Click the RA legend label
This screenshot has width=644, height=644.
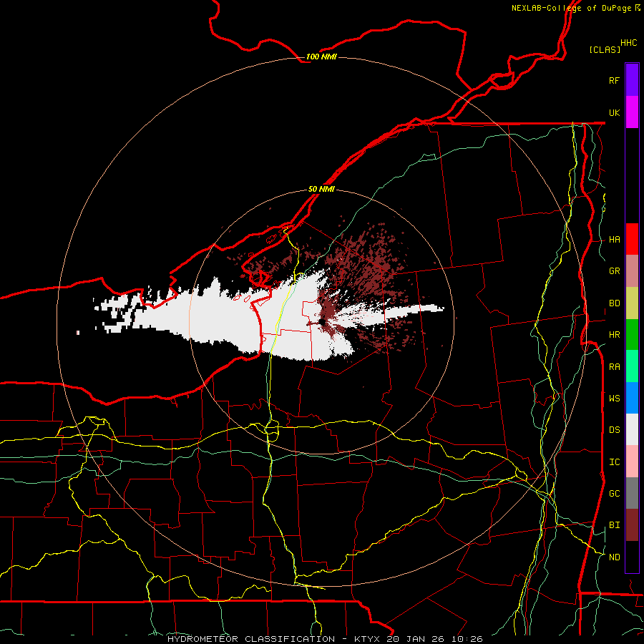coord(614,367)
